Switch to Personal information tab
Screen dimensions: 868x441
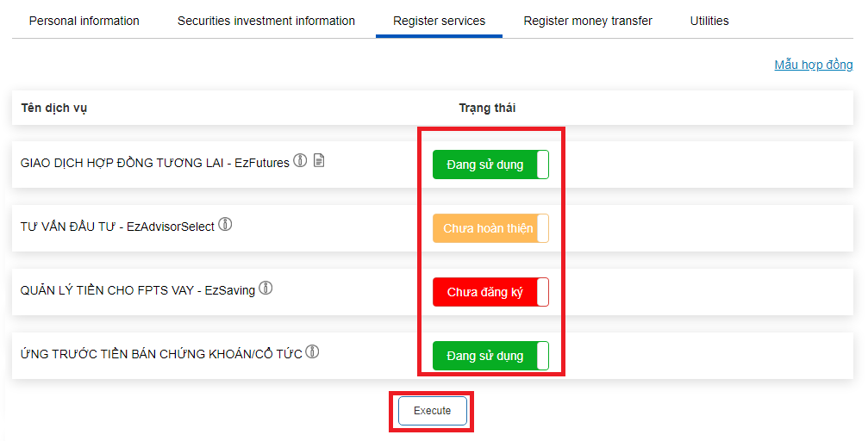pos(84,21)
